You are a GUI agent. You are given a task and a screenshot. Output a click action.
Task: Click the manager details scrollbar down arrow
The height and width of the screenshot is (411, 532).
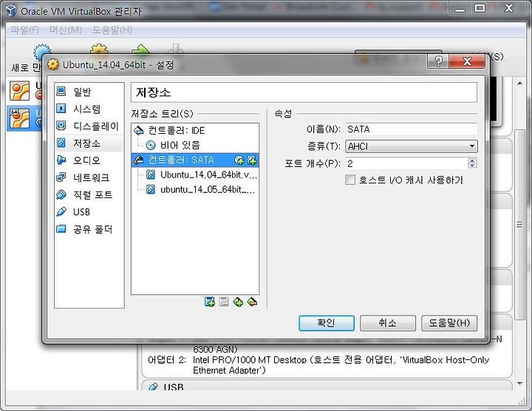pyautogui.click(x=519, y=384)
